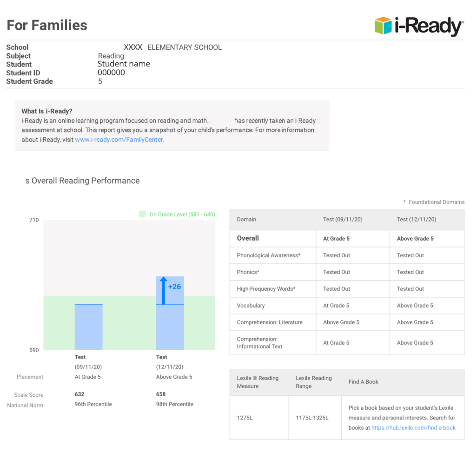Click the Test (12/11/20) column header
Screen dimensions: 476x451
point(416,219)
